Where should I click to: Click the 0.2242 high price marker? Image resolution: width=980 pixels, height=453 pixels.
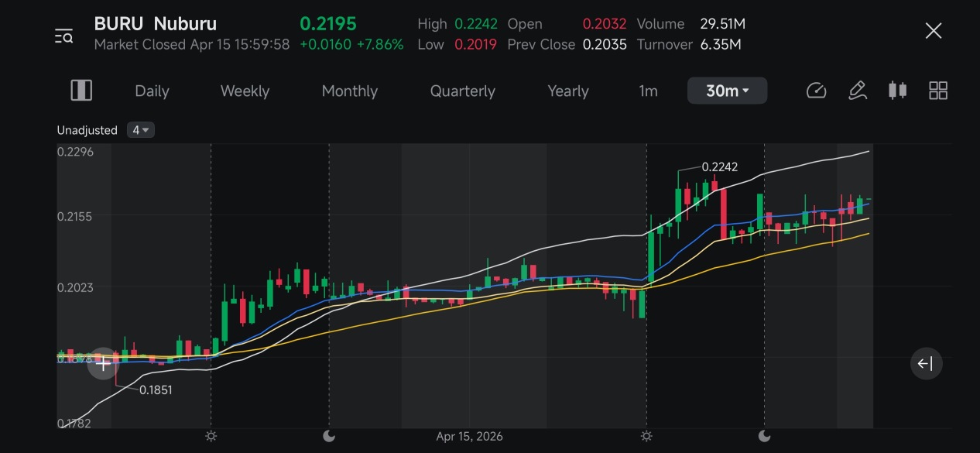(x=719, y=166)
